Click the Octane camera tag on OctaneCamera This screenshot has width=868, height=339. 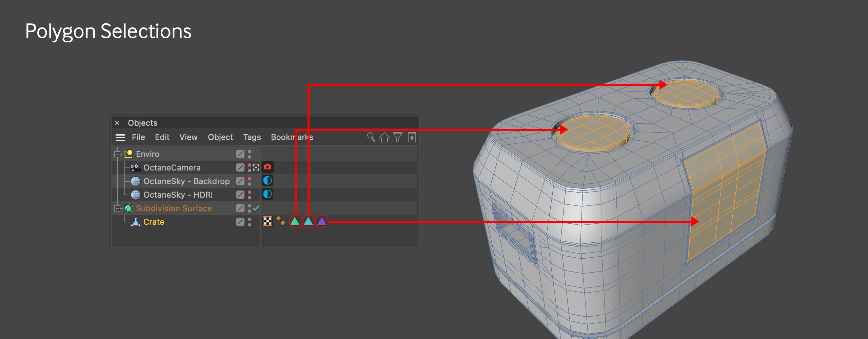268,167
